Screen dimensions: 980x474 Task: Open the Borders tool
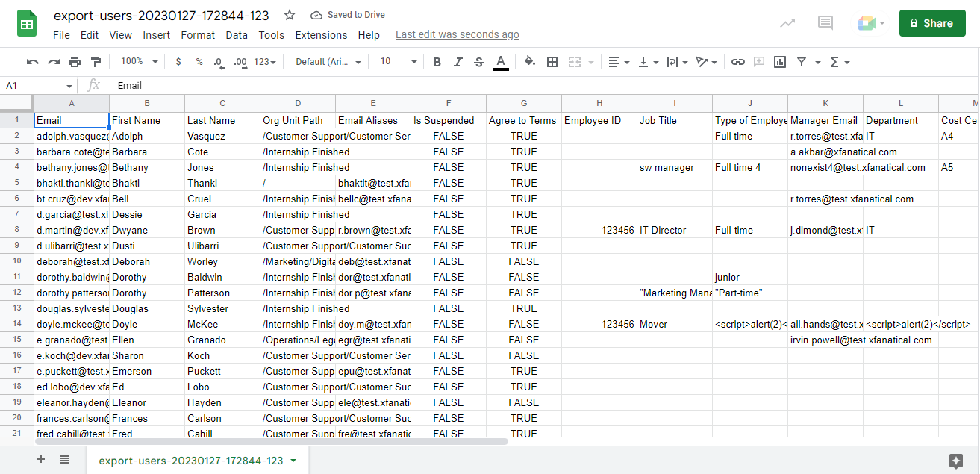tap(552, 62)
